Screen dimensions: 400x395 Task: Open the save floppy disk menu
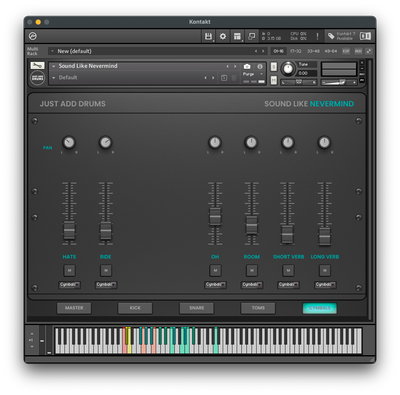pyautogui.click(x=208, y=36)
